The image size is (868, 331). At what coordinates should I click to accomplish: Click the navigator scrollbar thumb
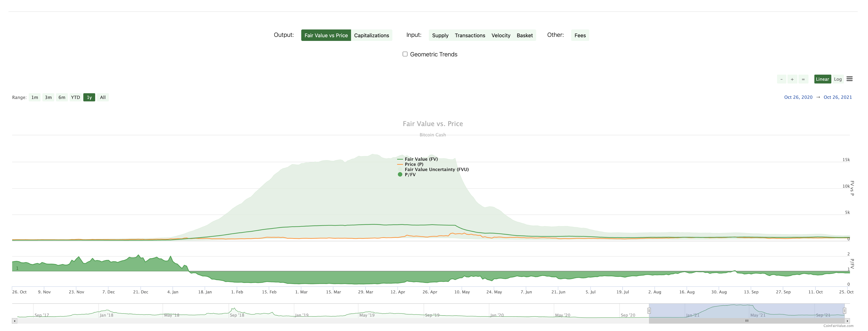[747, 321]
